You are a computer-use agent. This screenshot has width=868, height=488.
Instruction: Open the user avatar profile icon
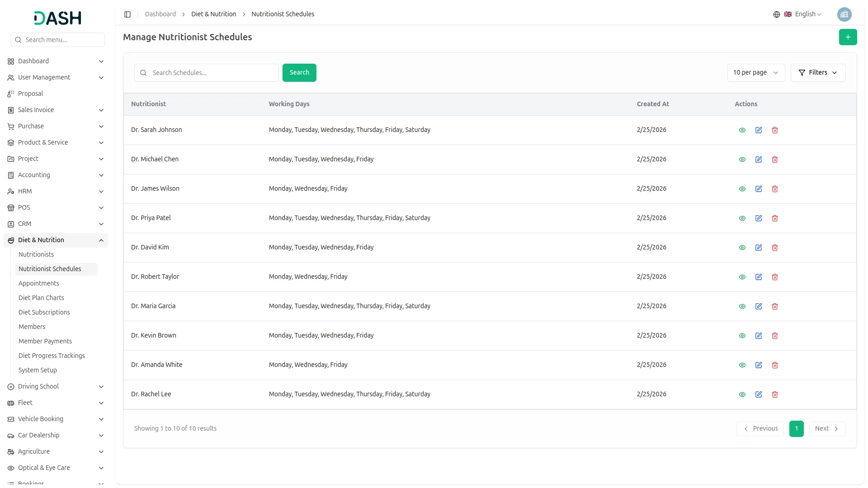844,14
